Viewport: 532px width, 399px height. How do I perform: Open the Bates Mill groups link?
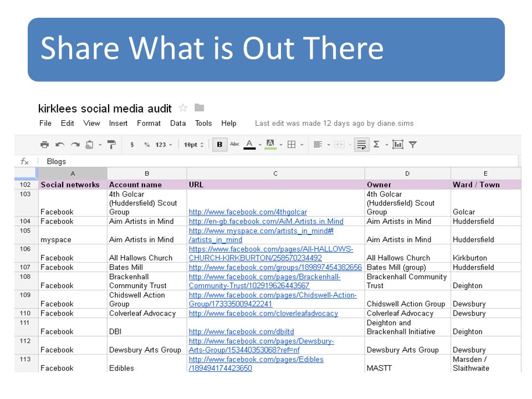click(275, 267)
